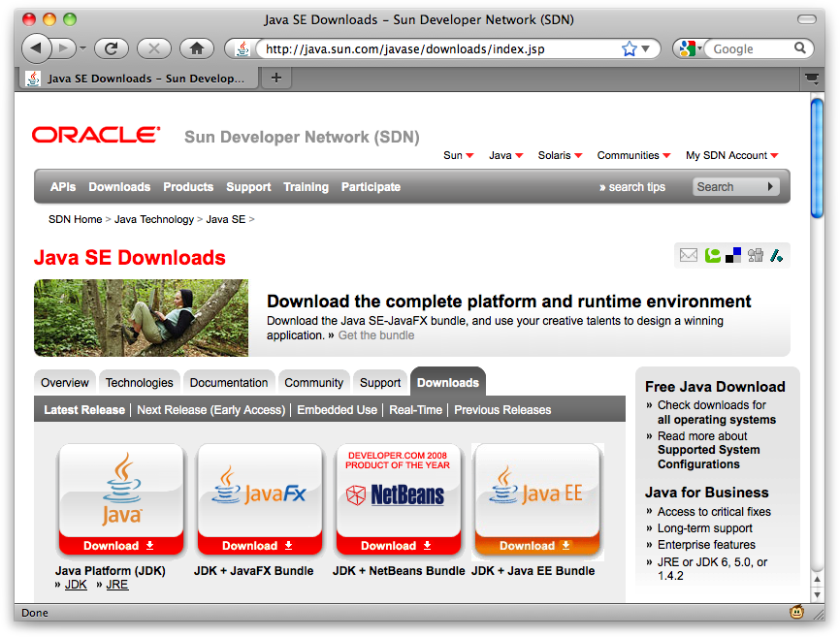Open Support in the gray navigation bar
The height and width of the screenshot is (637, 840).
pos(248,187)
